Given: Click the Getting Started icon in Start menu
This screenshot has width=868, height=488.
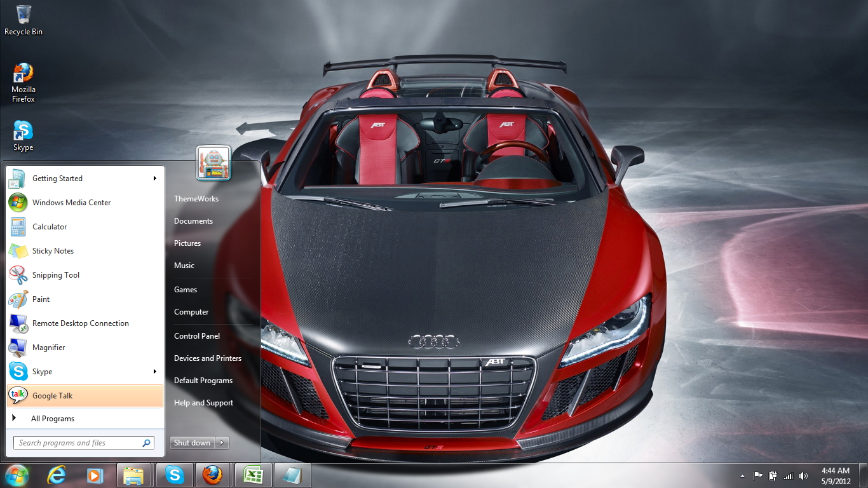Looking at the screenshot, I should [x=18, y=179].
